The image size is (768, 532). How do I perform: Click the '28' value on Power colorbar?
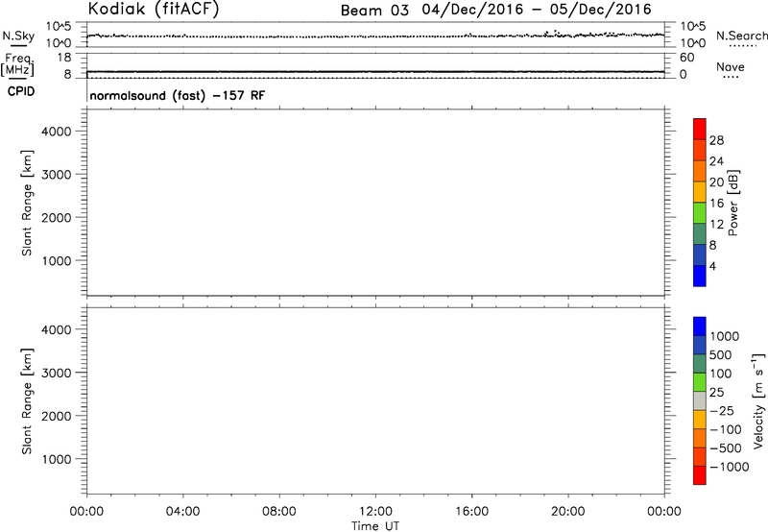click(x=716, y=140)
